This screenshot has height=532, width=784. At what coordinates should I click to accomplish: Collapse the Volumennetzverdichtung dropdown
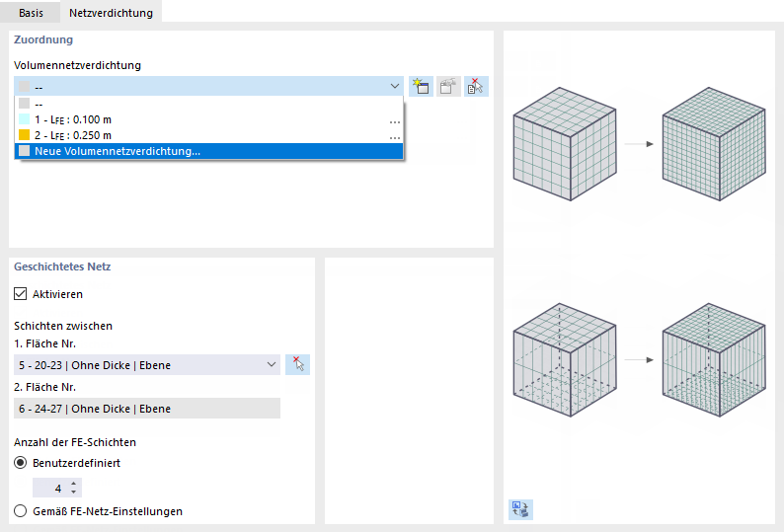point(394,87)
